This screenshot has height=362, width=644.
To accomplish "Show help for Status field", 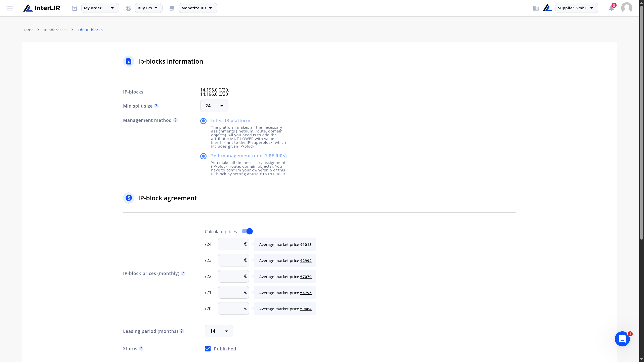I will click(x=141, y=348).
